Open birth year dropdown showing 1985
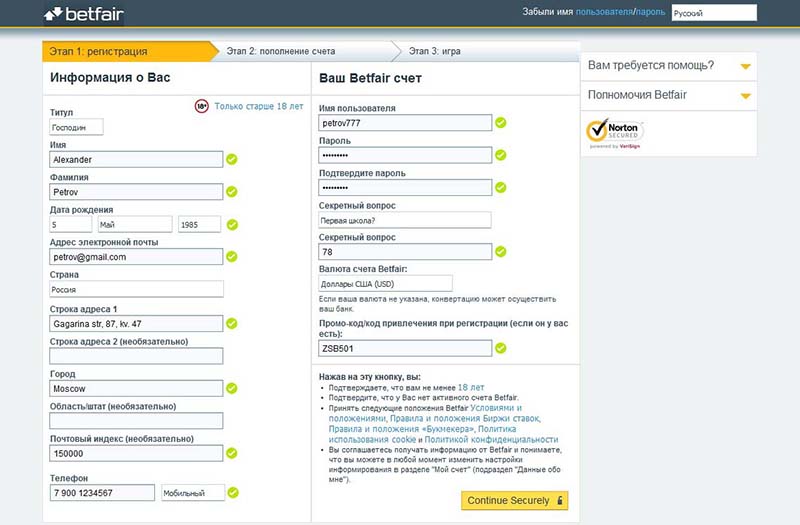The height and width of the screenshot is (525, 800). click(199, 224)
